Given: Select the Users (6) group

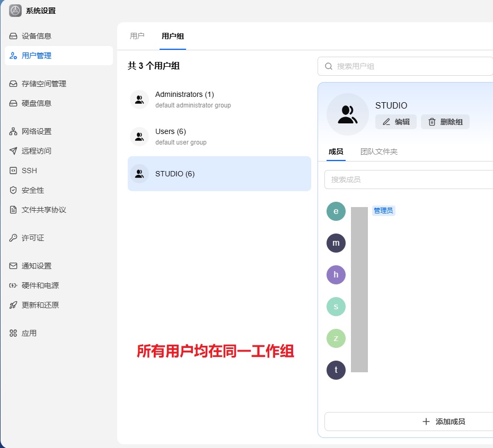Looking at the screenshot, I should [x=219, y=137].
